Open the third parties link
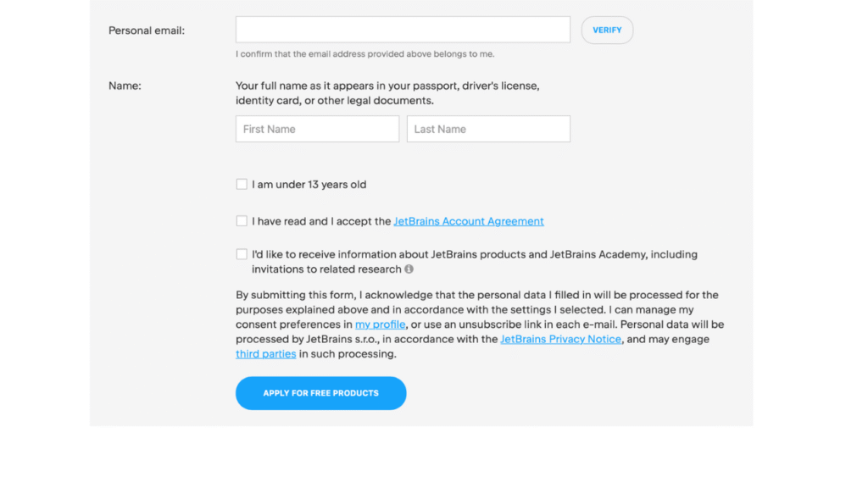This screenshot has width=868, height=488. [x=265, y=354]
